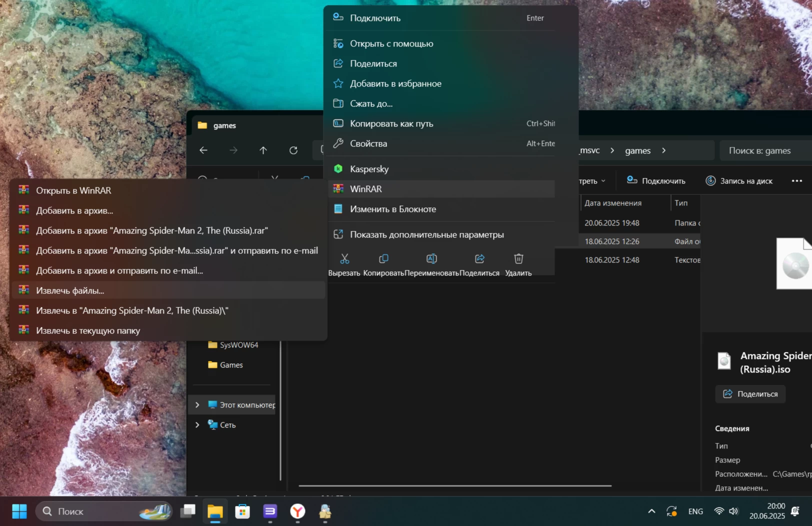Expand the 'Сеть' tree node
Image resolution: width=812 pixels, height=526 pixels.
pos(197,424)
